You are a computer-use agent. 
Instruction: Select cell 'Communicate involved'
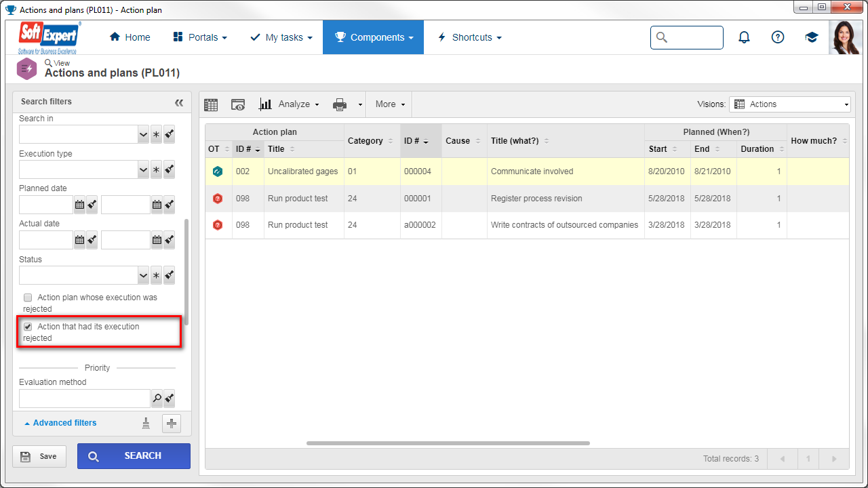566,171
